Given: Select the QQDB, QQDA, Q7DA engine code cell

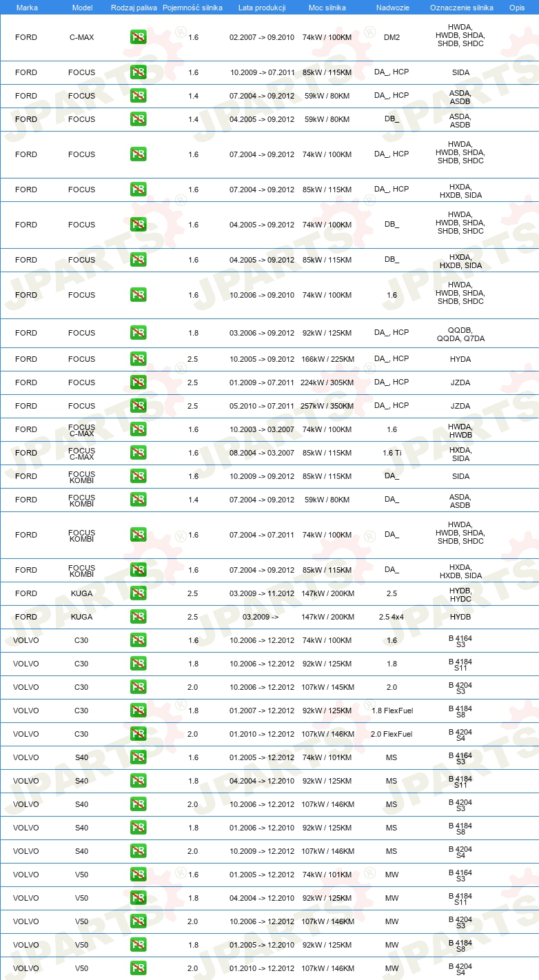Looking at the screenshot, I should tap(460, 334).
